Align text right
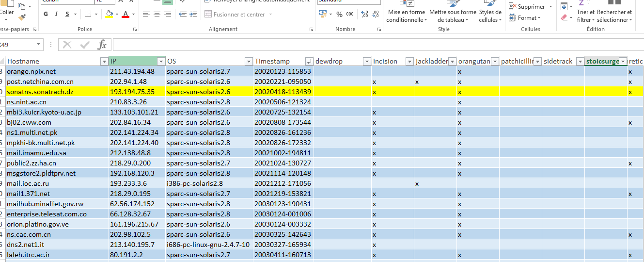This screenshot has width=644, height=262. [x=168, y=14]
